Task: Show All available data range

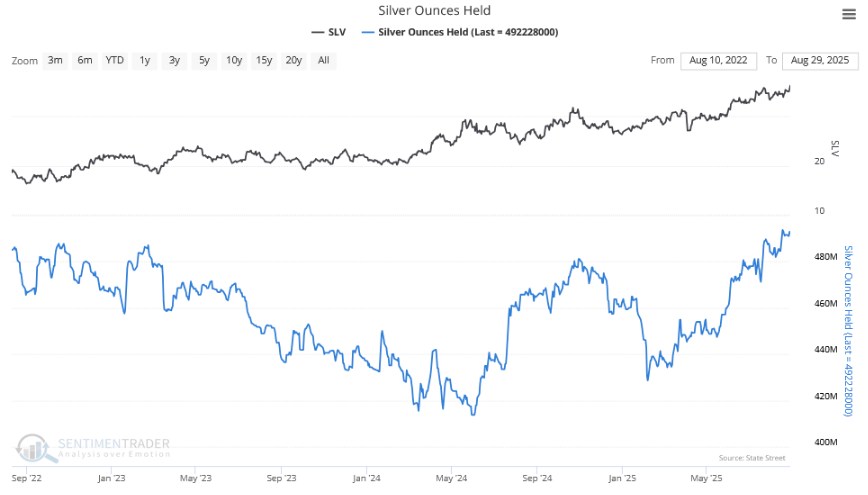Action: 324,60
